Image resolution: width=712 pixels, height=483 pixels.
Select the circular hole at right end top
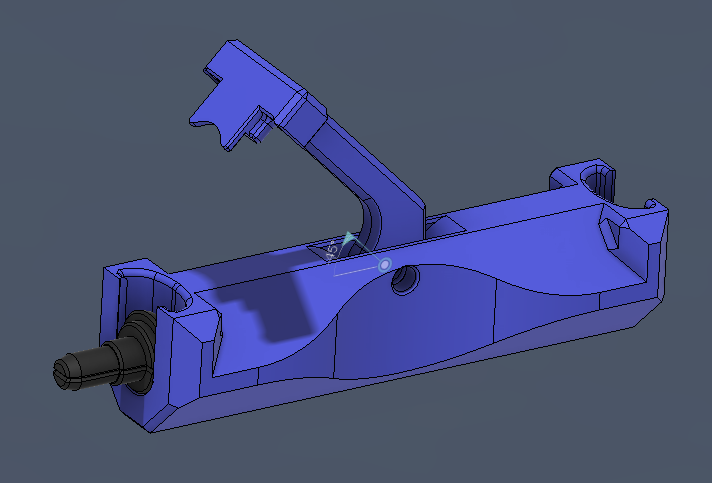(x=596, y=180)
